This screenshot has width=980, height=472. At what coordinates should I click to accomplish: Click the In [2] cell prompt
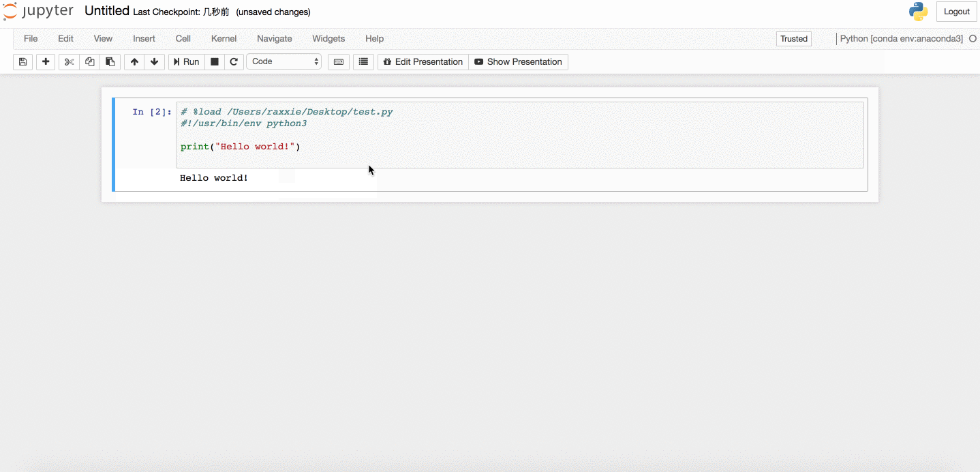[x=152, y=112]
